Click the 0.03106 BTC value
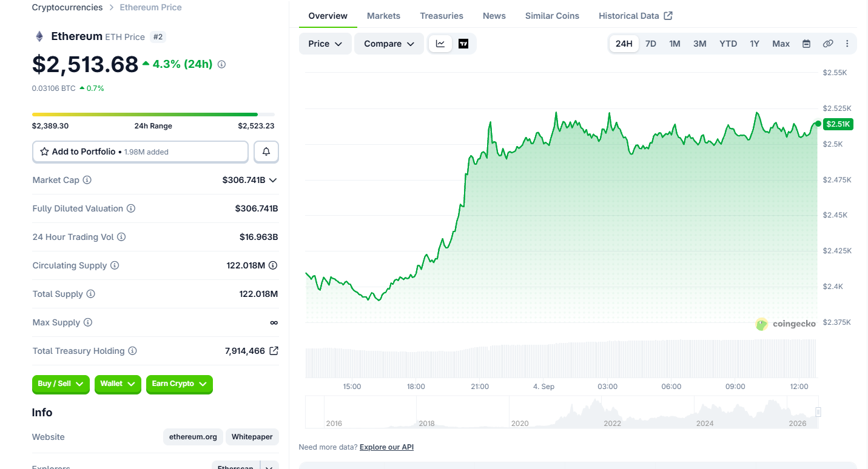Viewport: 868px width, 469px height. pyautogui.click(x=54, y=88)
